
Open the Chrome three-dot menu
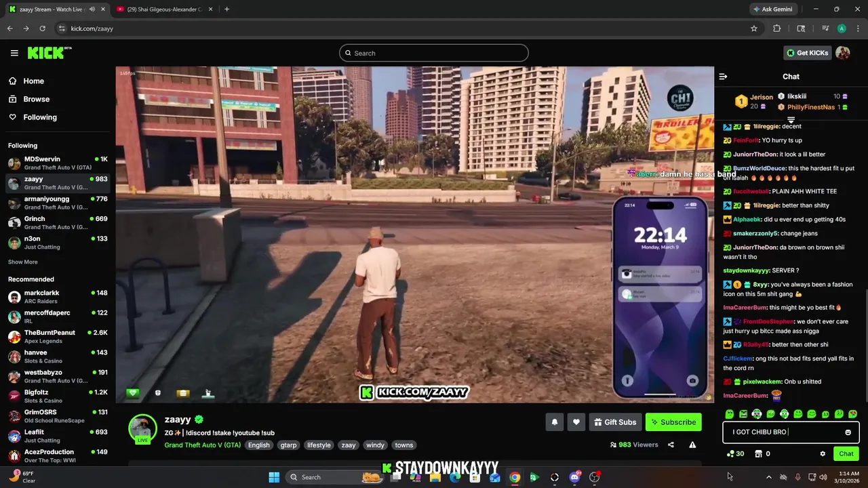click(x=857, y=28)
